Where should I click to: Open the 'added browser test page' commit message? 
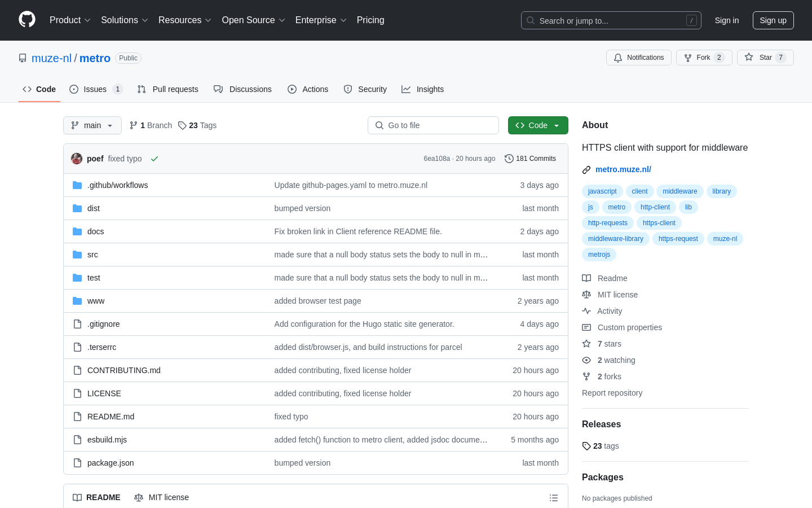[317, 301]
